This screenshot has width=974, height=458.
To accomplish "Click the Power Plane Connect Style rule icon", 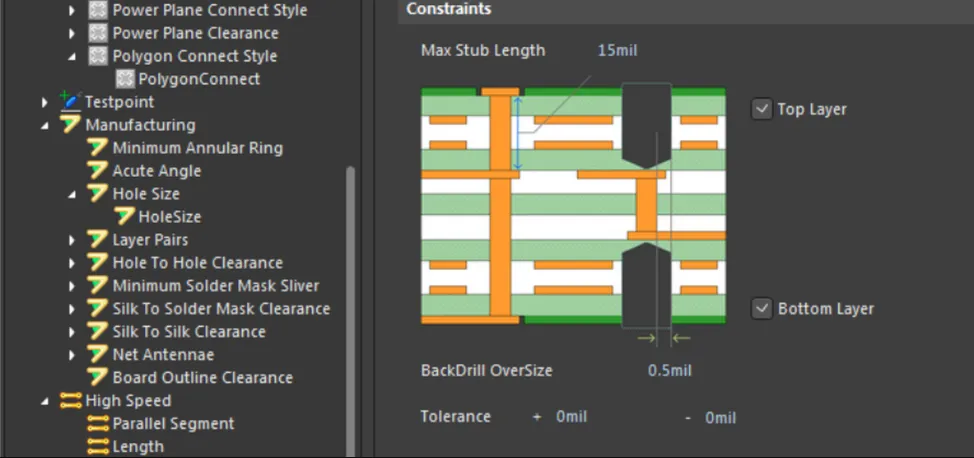I will (98, 10).
